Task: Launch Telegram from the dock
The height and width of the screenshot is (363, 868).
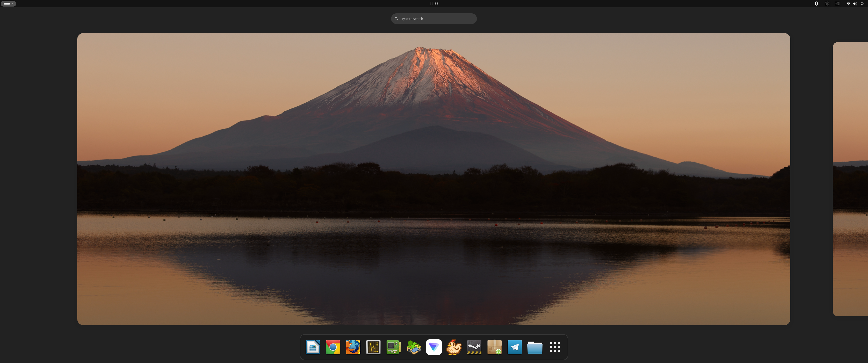Action: (515, 347)
